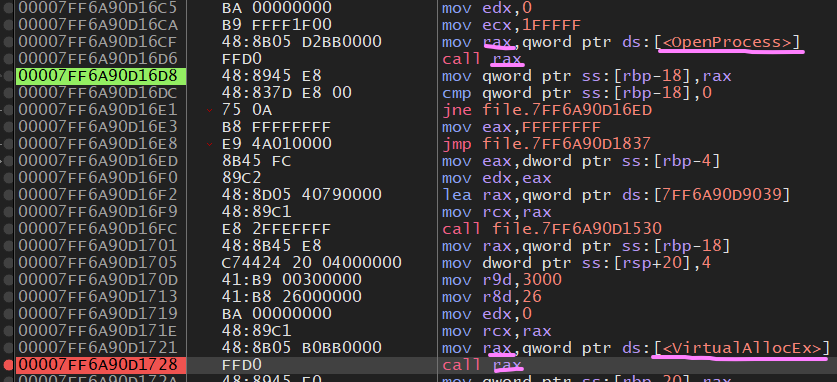The image size is (837, 382).
Task: Select address 00007FF6A90D16F9
Action: 98,212
